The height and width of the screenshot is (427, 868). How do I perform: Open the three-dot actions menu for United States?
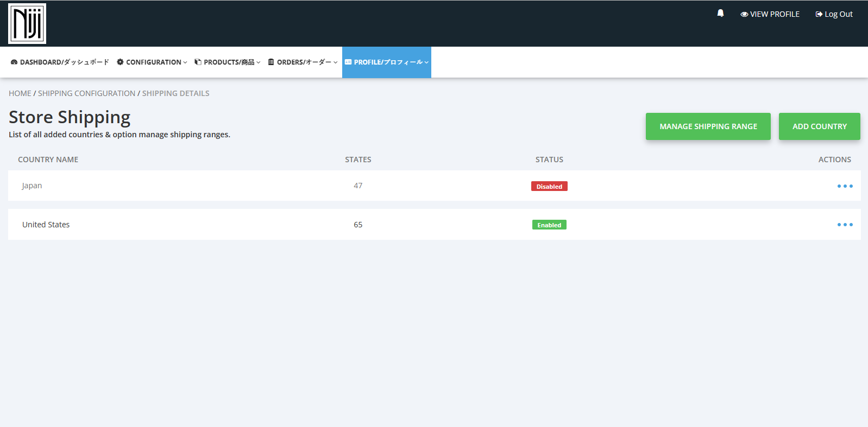tap(845, 225)
